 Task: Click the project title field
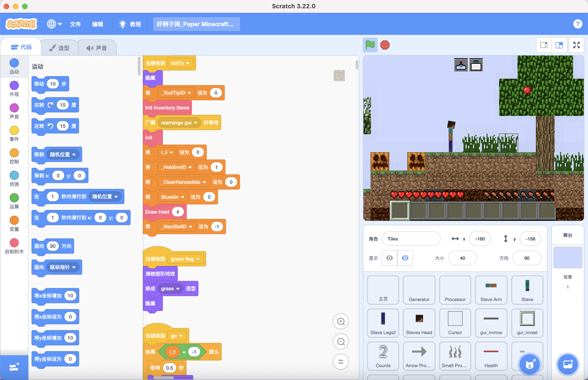click(x=196, y=24)
